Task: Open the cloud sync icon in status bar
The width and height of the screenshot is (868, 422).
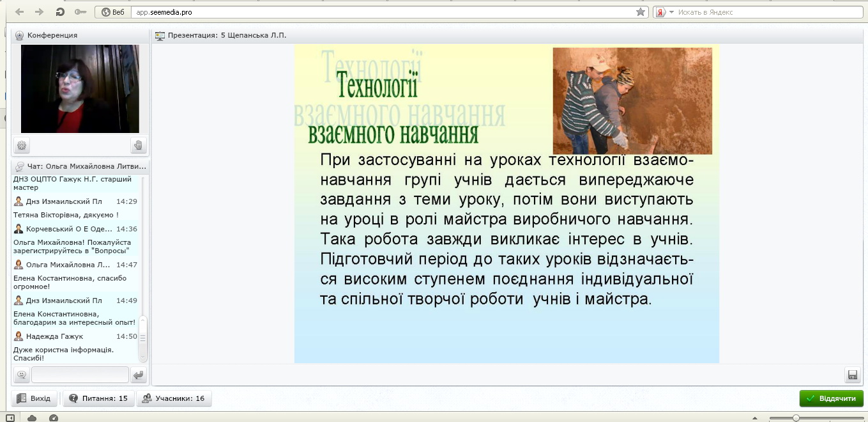Action: click(32, 418)
